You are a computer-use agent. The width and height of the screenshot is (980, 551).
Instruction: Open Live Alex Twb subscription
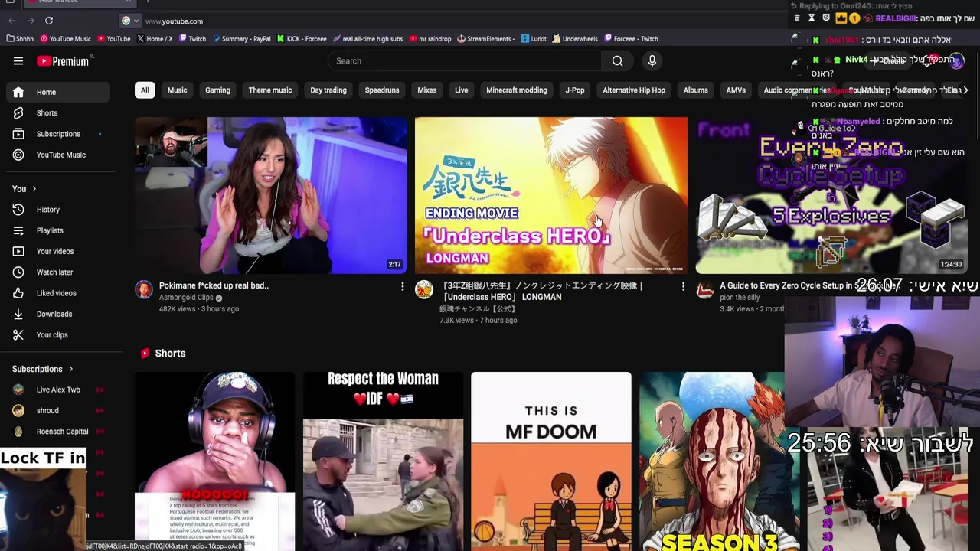pyautogui.click(x=58, y=390)
